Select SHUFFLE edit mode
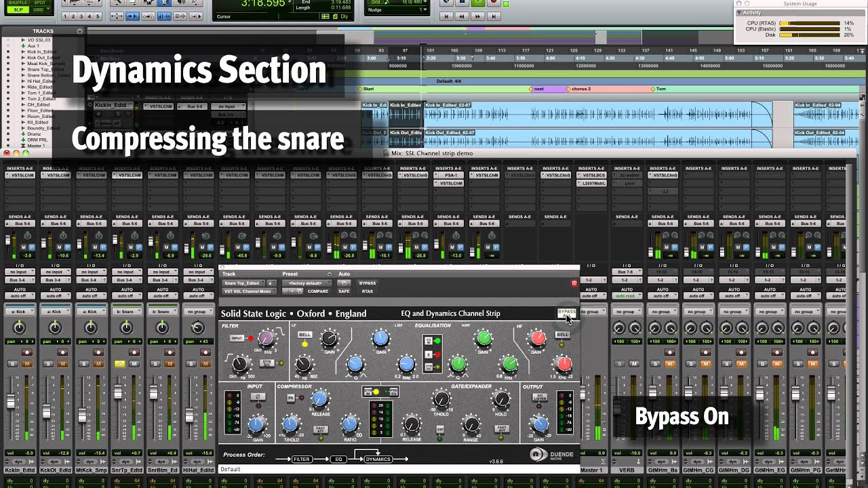The image size is (868, 488). (x=18, y=3)
